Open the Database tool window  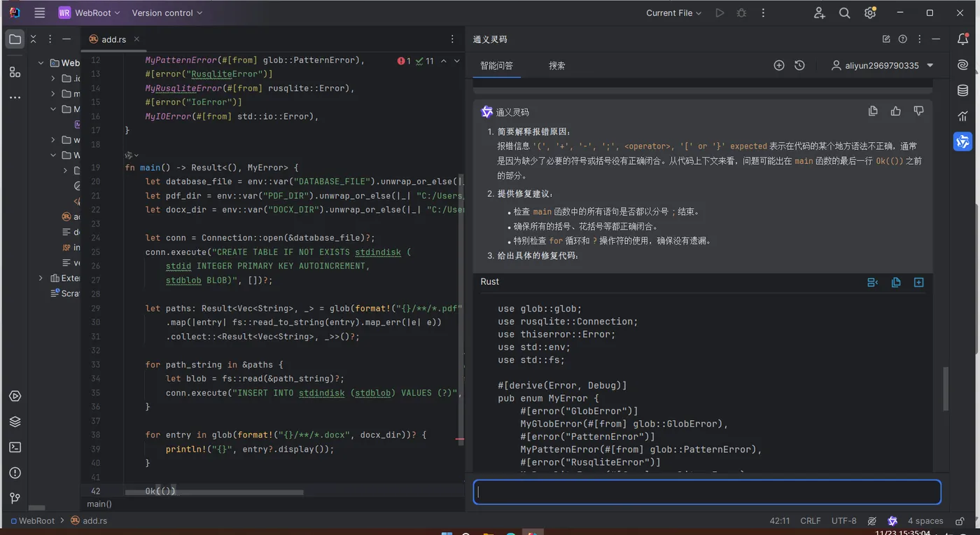[x=963, y=90]
